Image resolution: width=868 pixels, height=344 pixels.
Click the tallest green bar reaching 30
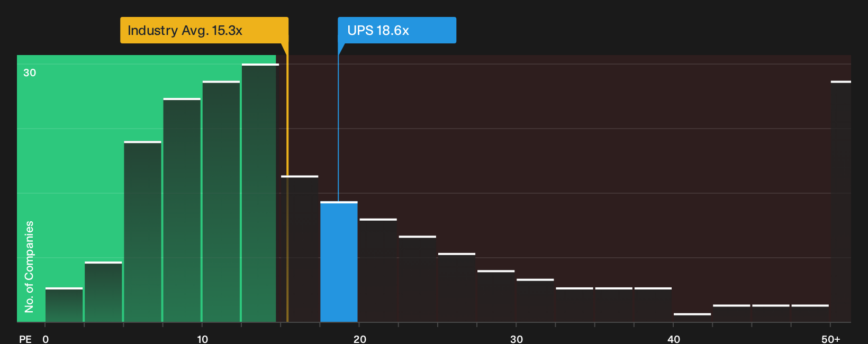pyautogui.click(x=260, y=193)
